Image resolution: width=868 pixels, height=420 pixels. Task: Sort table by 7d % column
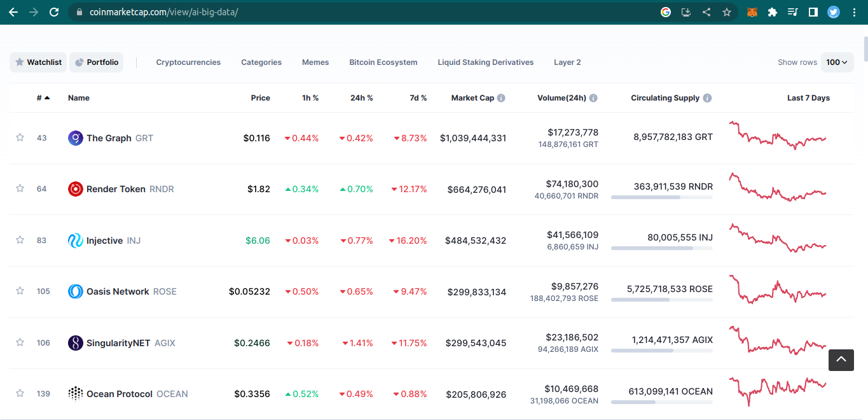tap(418, 98)
